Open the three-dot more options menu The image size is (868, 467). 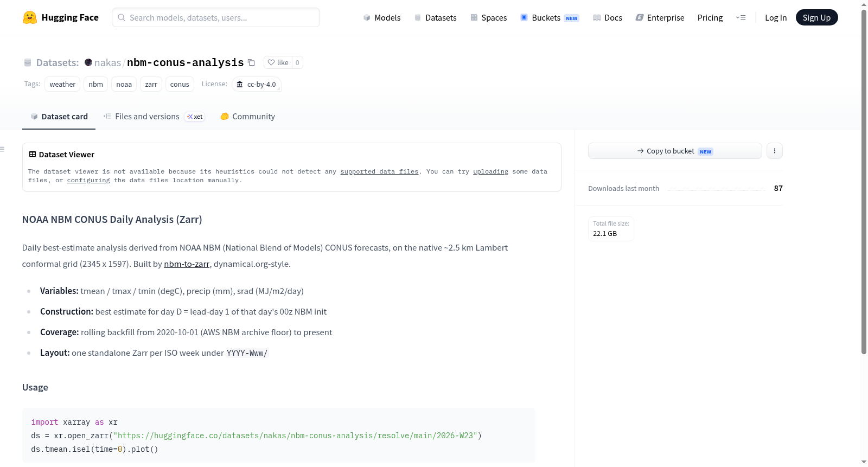(x=775, y=151)
